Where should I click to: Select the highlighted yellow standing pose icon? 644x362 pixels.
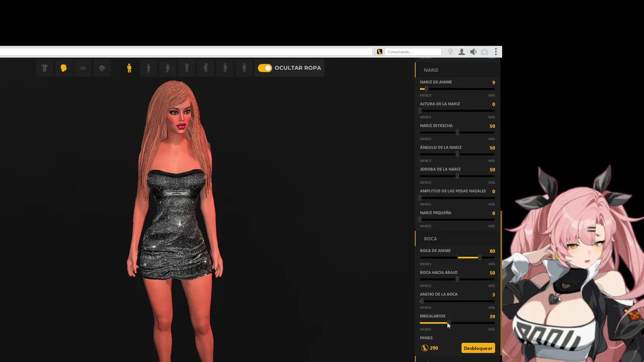(x=129, y=68)
